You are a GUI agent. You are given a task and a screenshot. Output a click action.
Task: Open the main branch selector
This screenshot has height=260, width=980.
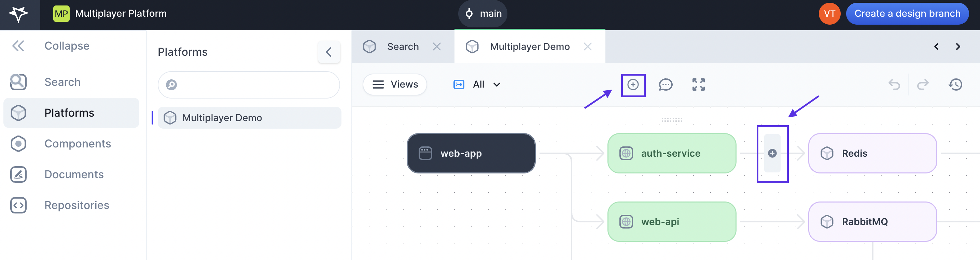click(482, 14)
